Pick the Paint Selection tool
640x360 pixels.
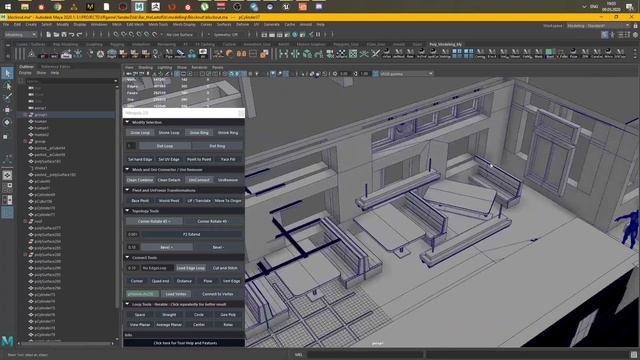point(7,98)
